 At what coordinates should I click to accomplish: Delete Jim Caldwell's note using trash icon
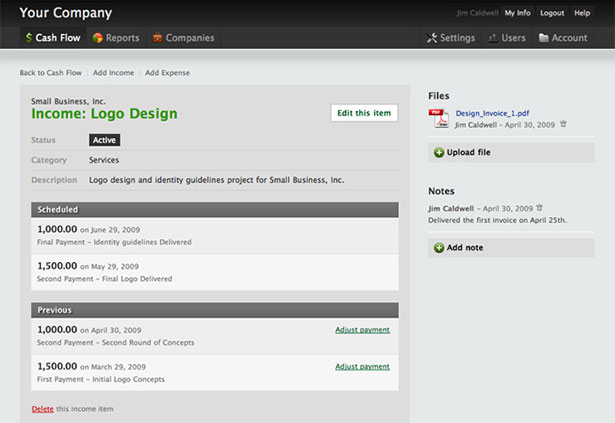coord(540,208)
